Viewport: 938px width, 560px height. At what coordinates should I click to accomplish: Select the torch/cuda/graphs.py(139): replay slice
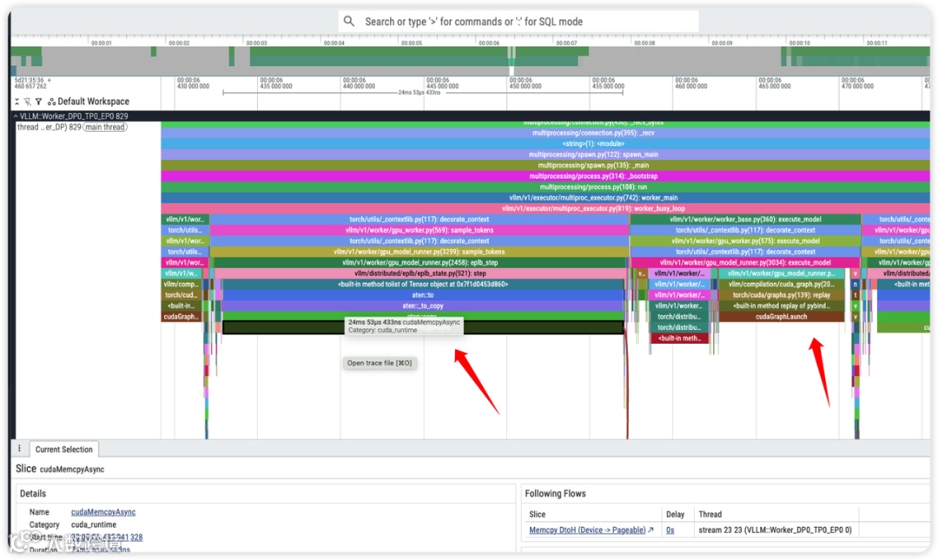point(782,295)
